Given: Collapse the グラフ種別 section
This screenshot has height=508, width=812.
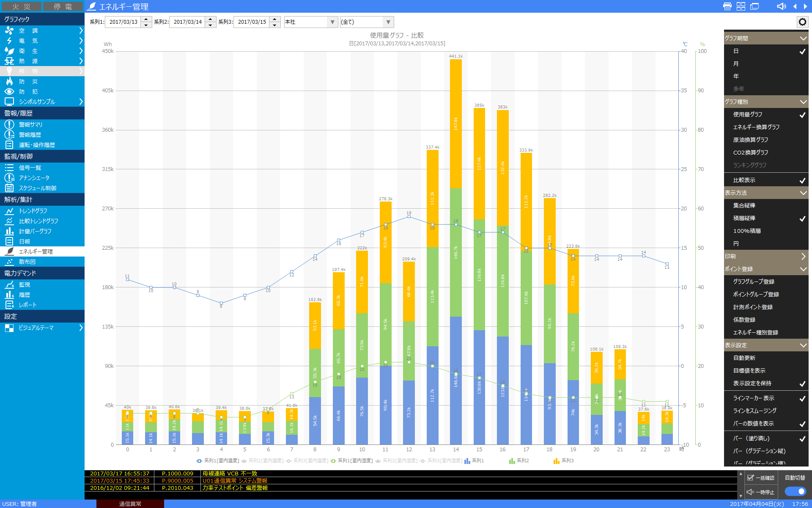Looking at the screenshot, I should (766, 102).
